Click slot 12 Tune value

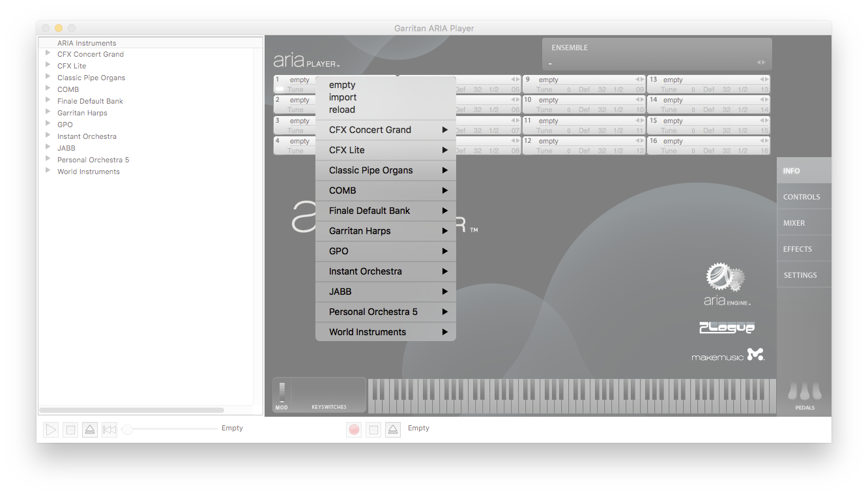pyautogui.click(x=568, y=151)
